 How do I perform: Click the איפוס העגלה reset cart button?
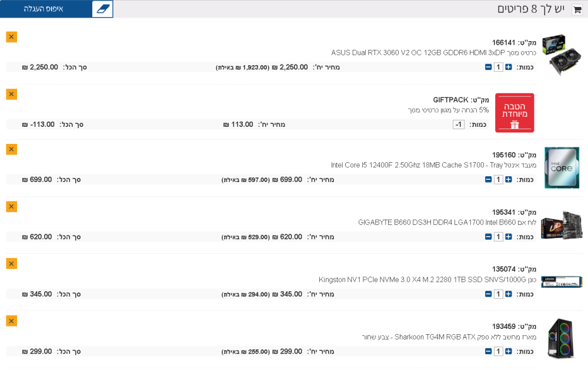tap(44, 9)
